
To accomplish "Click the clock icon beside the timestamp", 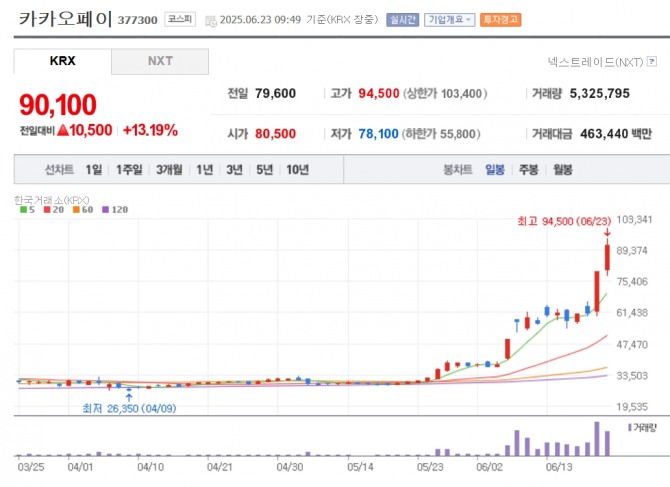I will tap(211, 21).
